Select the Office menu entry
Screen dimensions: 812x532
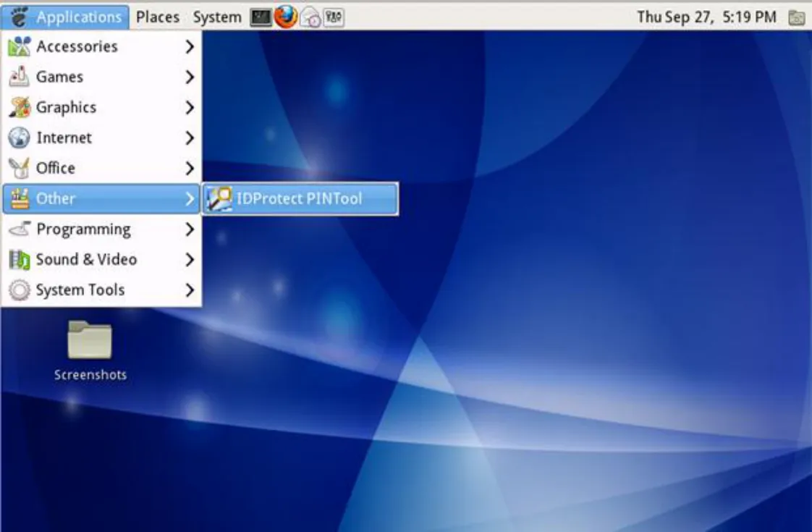[x=101, y=169]
